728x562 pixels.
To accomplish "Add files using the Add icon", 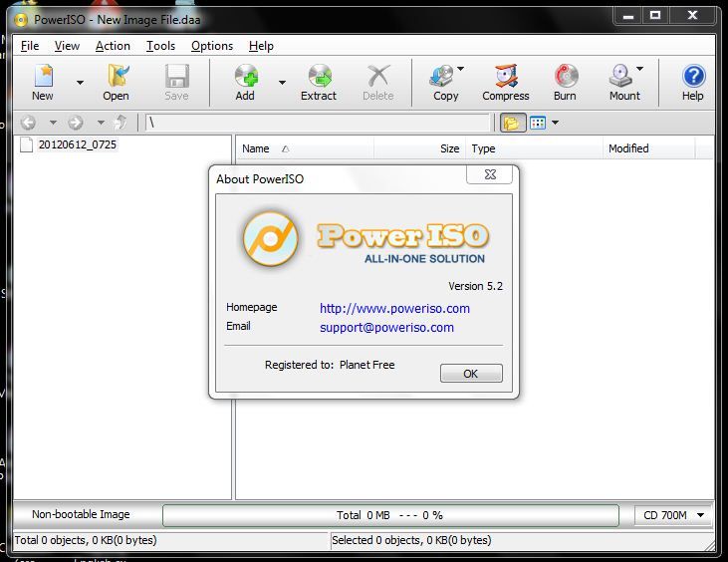I will coord(245,83).
